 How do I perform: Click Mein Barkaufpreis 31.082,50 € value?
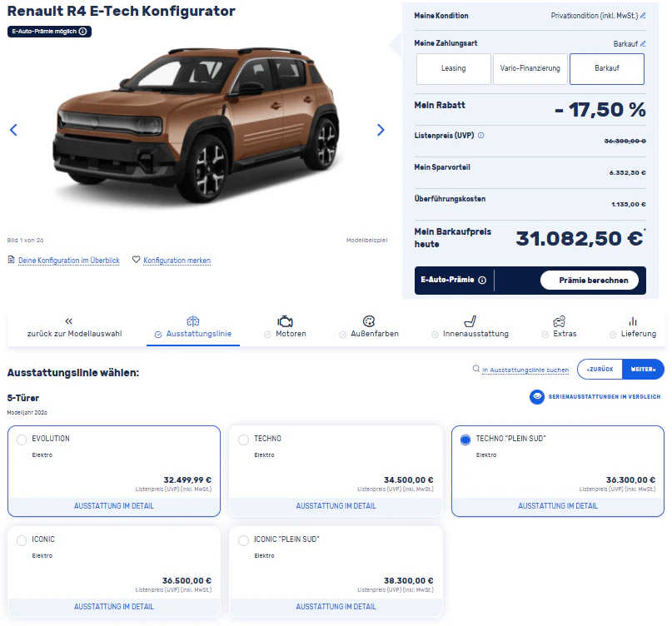580,238
